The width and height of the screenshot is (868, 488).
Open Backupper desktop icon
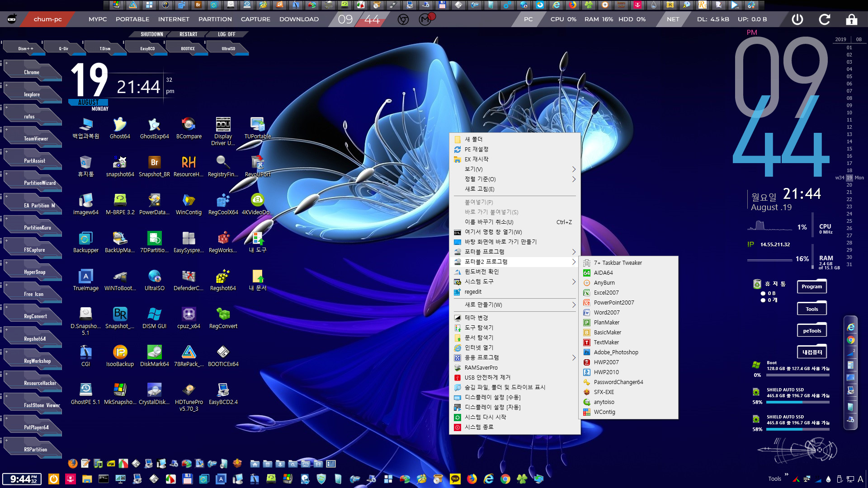[85, 242]
